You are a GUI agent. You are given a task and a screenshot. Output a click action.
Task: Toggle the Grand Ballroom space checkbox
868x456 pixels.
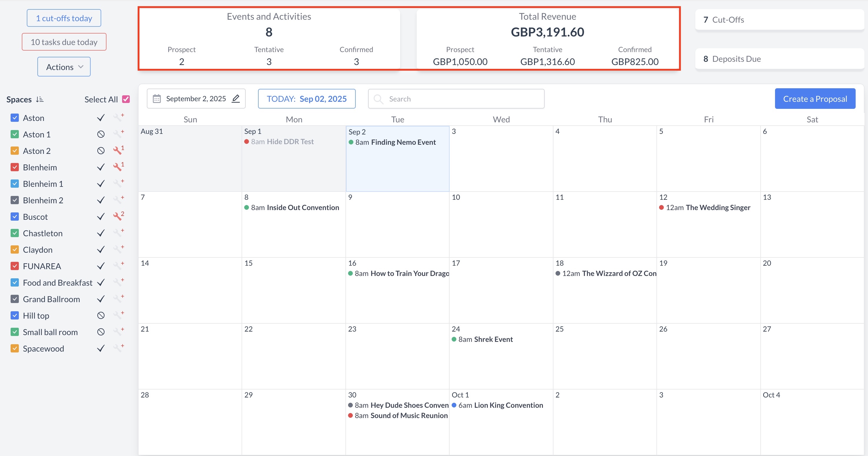[14, 299]
